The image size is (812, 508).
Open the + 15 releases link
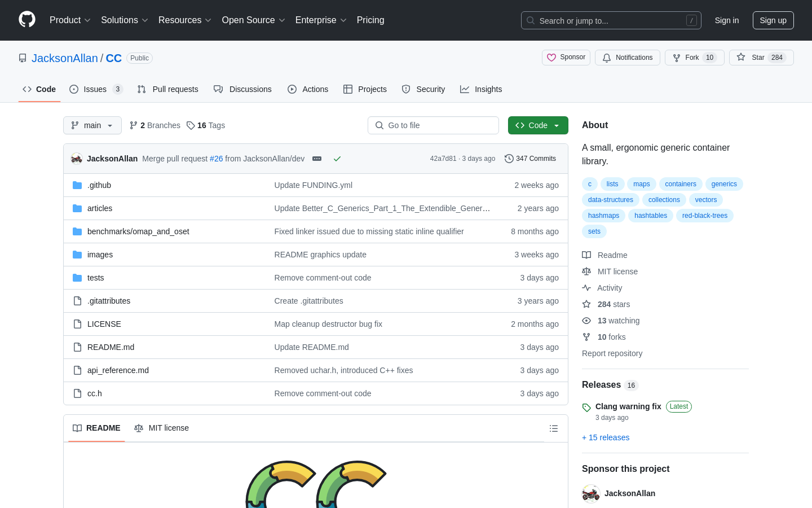click(x=606, y=437)
